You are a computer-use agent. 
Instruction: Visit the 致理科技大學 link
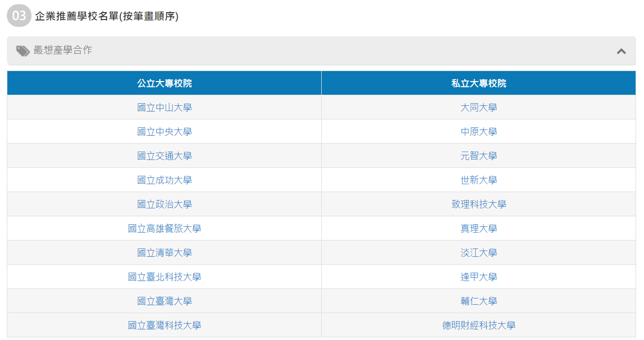479,204
